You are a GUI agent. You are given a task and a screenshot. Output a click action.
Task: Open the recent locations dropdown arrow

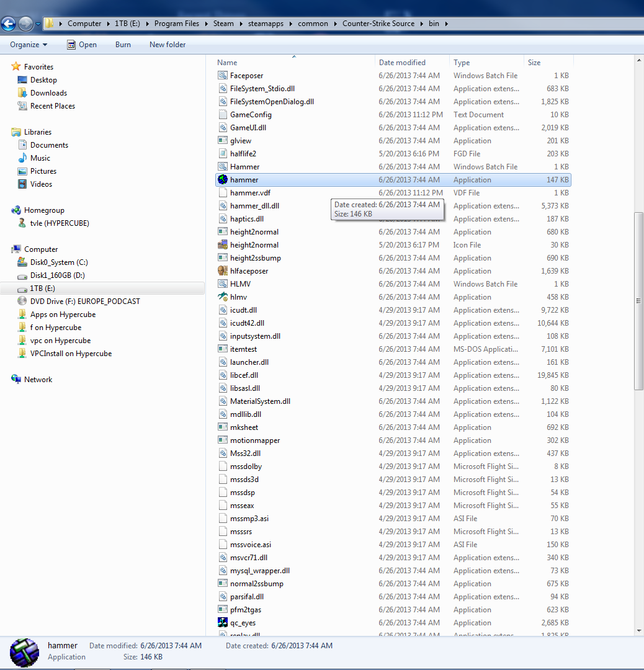point(38,24)
